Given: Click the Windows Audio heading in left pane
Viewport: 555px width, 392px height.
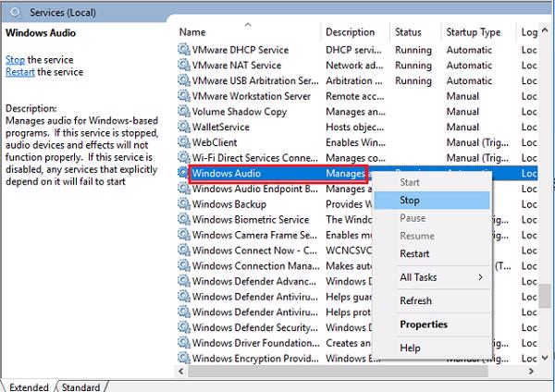Looking at the screenshot, I should [41, 33].
